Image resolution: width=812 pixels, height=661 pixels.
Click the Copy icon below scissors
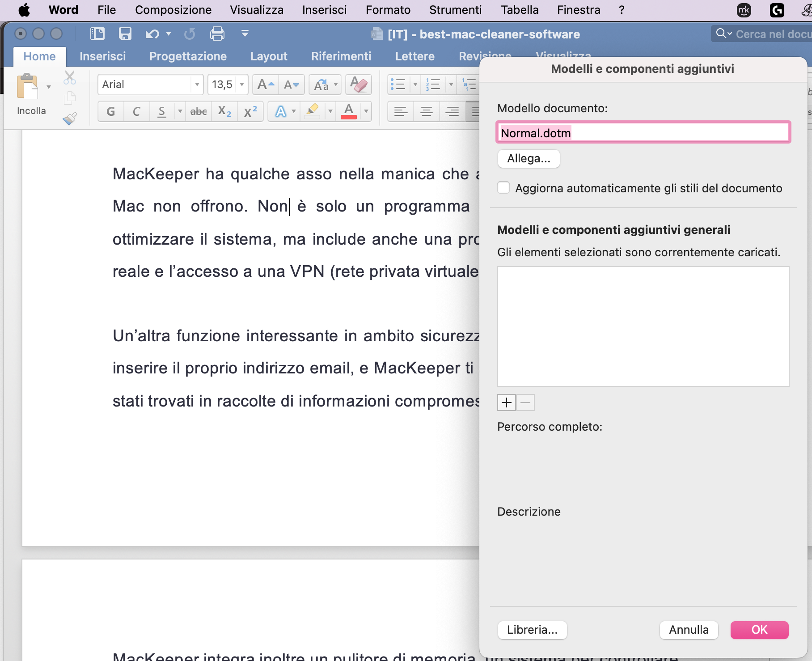[70, 97]
